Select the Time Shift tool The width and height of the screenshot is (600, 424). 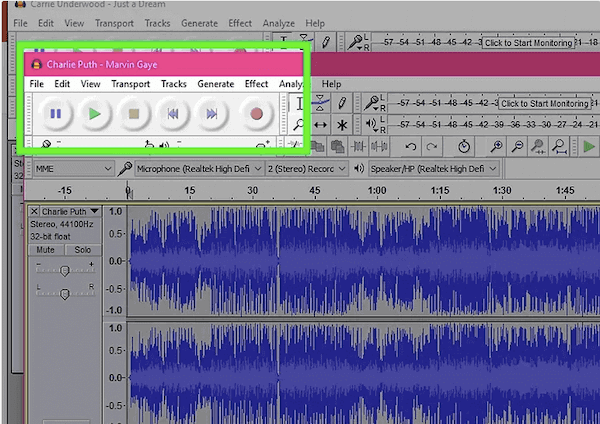(x=321, y=125)
